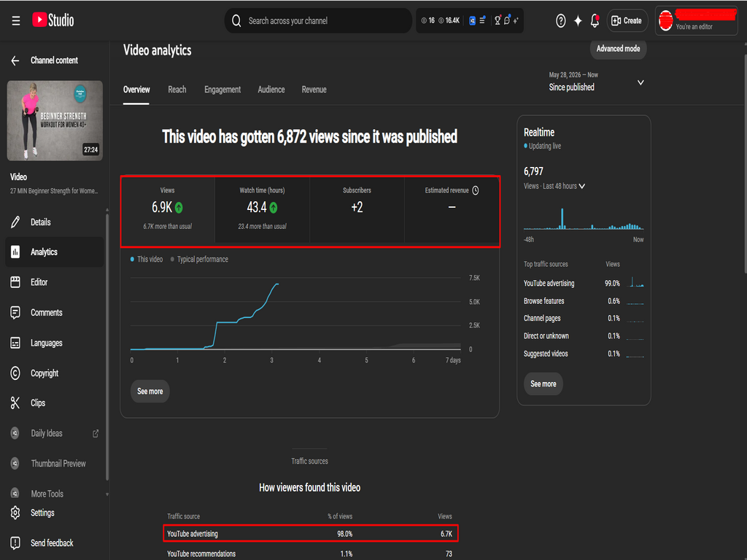Viewport: 747px width, 560px height.
Task: Click the video thumbnail preview
Action: coord(55,120)
